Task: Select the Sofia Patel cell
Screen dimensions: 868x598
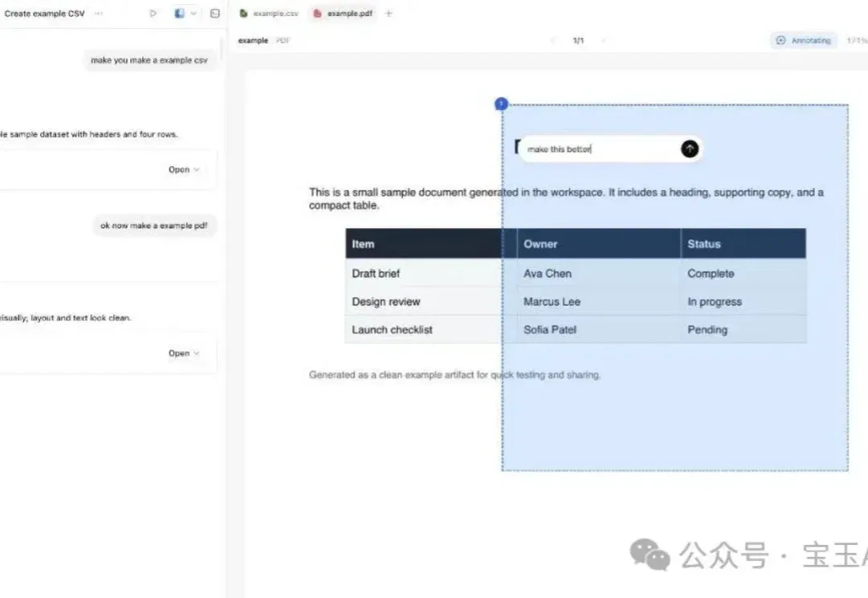Action: pyautogui.click(x=599, y=330)
